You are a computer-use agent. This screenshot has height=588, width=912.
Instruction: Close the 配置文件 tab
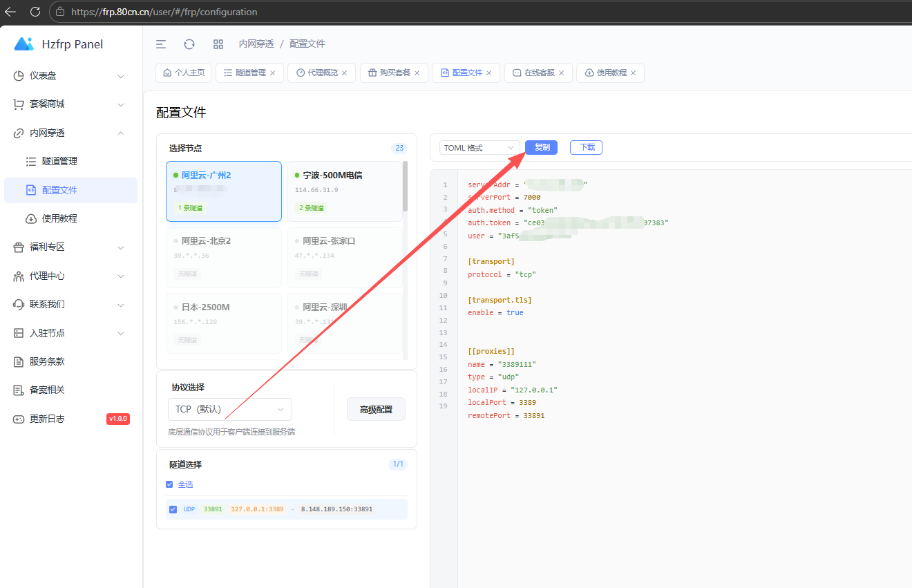coord(488,73)
